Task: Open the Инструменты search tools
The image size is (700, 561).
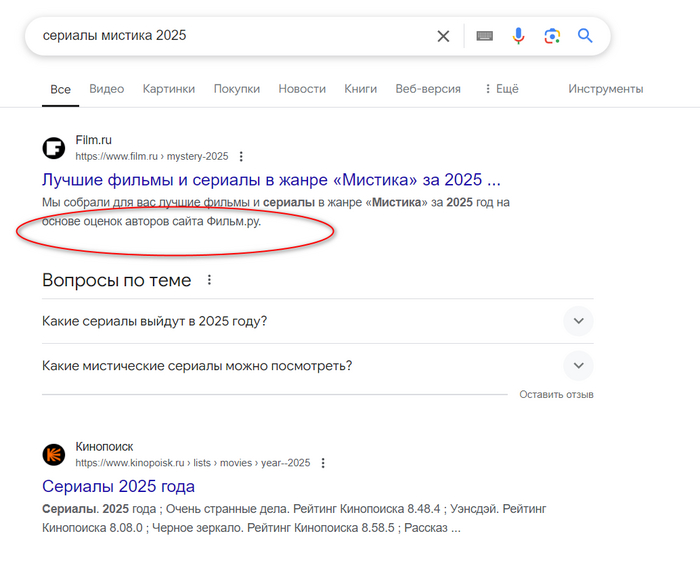Action: click(605, 89)
